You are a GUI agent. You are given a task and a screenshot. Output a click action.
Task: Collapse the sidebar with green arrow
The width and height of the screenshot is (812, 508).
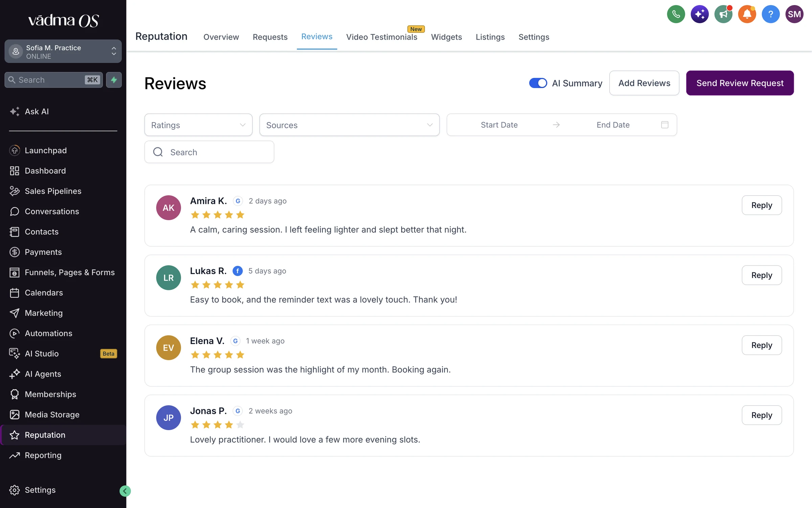[125, 491]
